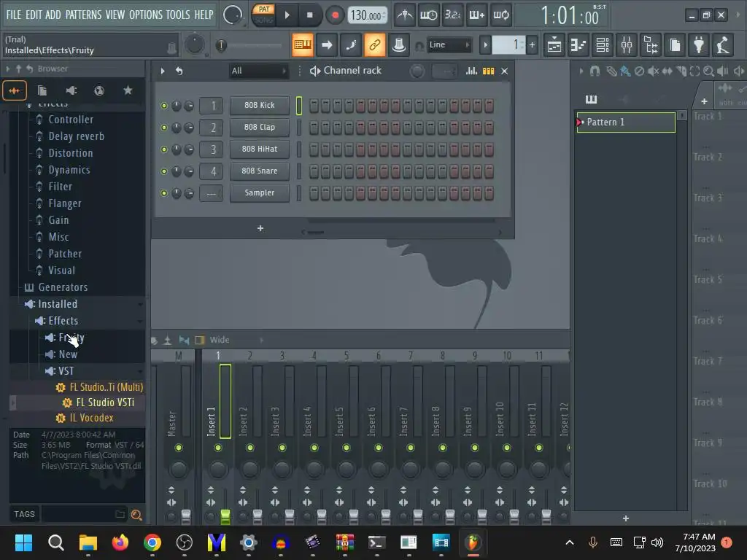Click the Browser audio waveform tab icon
747x560 pixels.
(15, 90)
